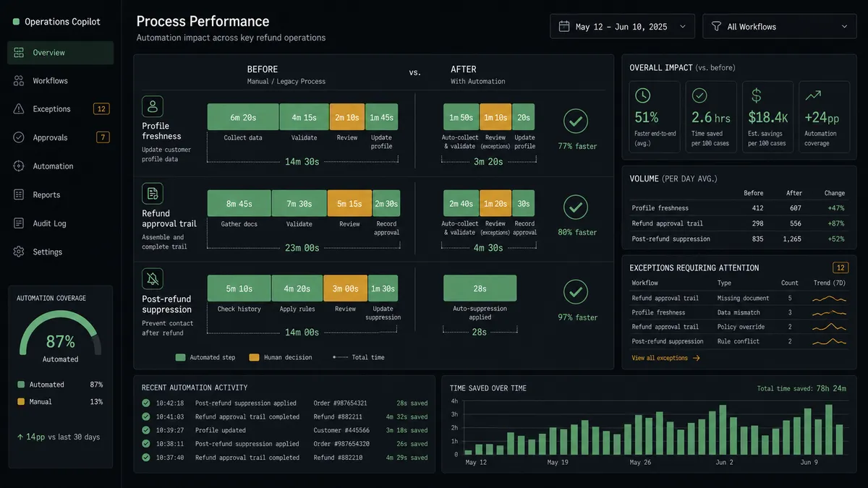Click the Operations Copilot green status dot
The image size is (868, 488).
click(16, 22)
